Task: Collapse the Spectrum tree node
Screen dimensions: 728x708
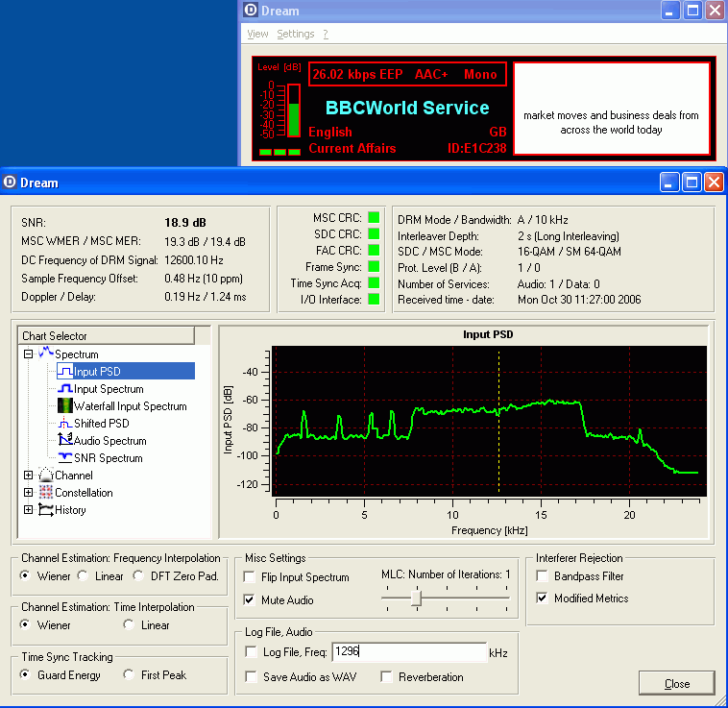Action: 28,354
